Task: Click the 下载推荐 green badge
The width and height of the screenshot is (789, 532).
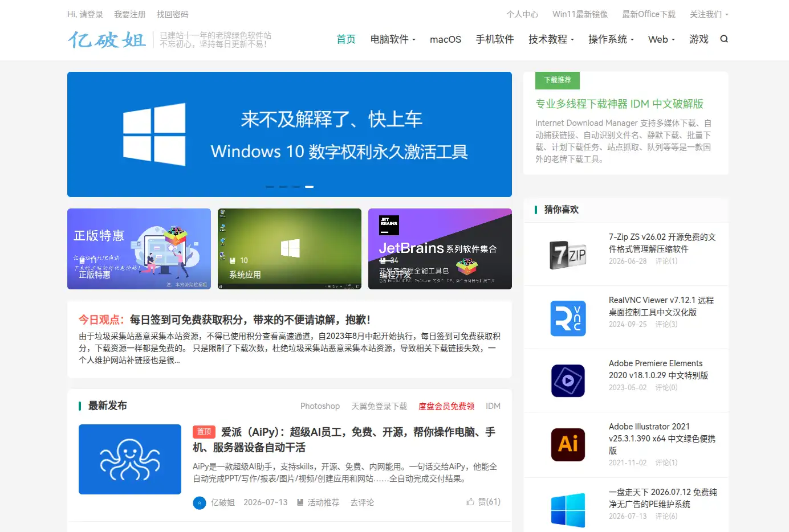Action: coord(558,80)
